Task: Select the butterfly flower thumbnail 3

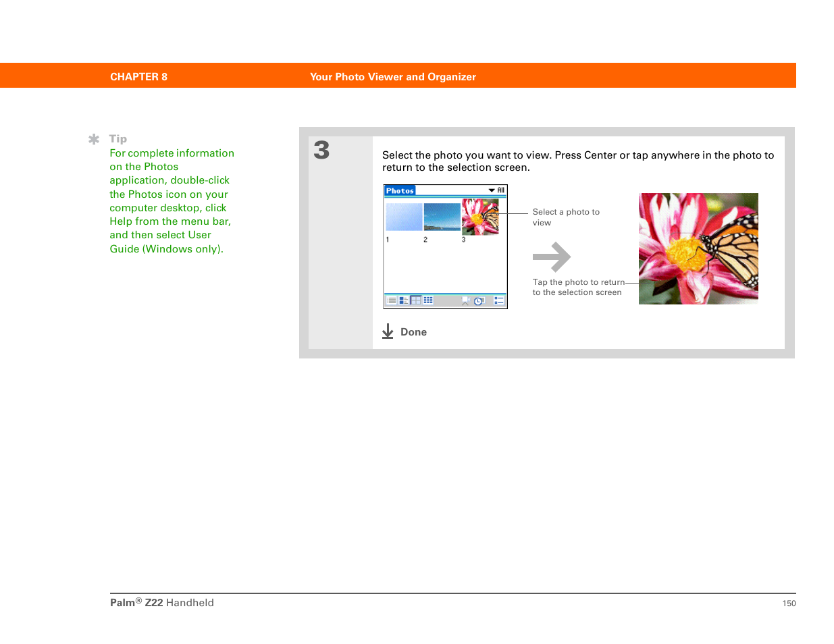Action: pyautogui.click(x=480, y=217)
